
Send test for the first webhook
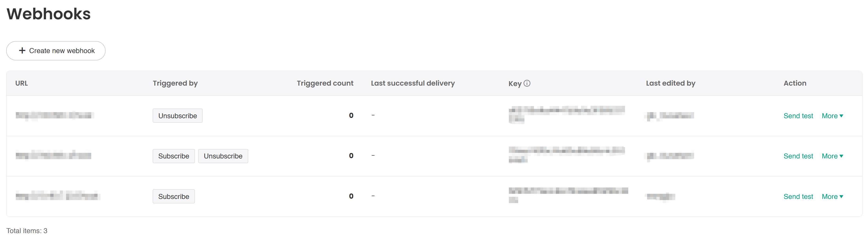point(798,116)
